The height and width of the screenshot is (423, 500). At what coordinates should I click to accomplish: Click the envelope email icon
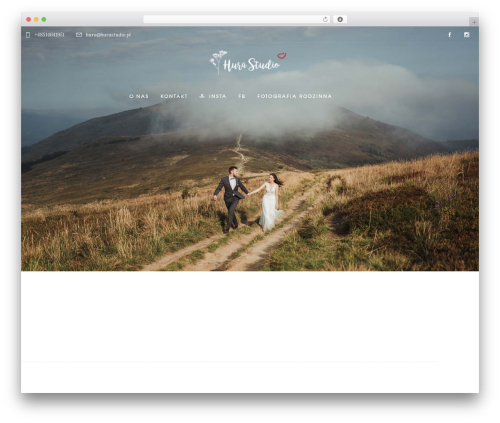[79, 35]
